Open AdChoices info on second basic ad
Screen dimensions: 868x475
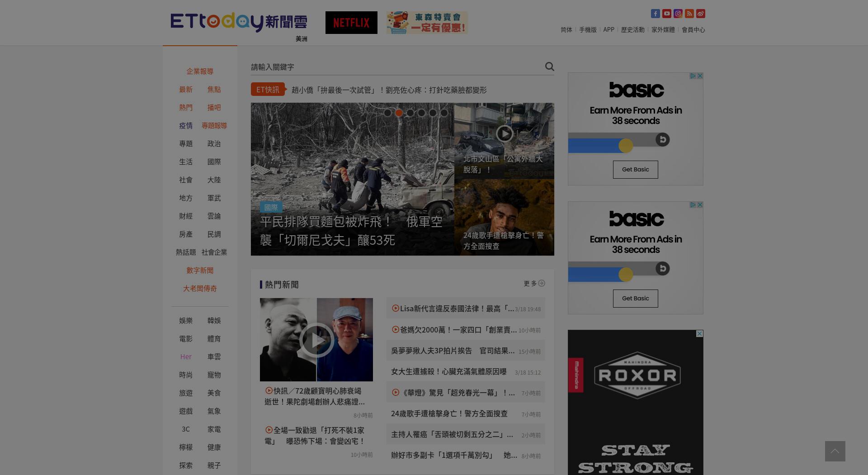[x=693, y=205]
